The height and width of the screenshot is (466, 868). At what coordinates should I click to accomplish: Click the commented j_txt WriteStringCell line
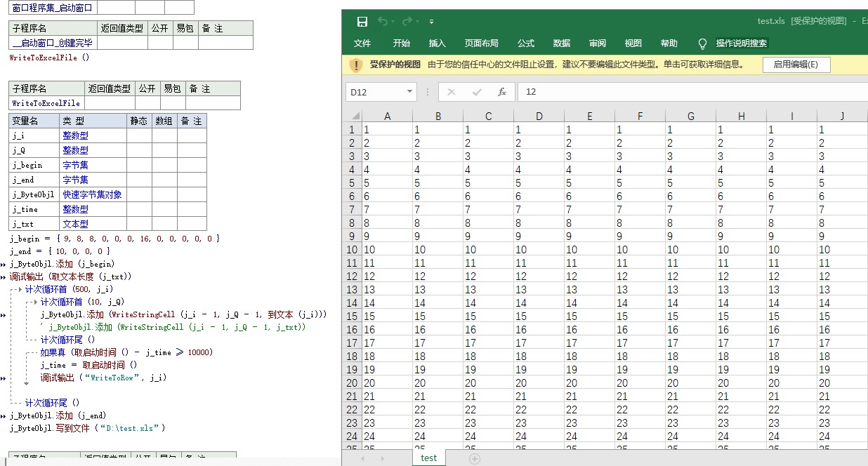coord(173,327)
